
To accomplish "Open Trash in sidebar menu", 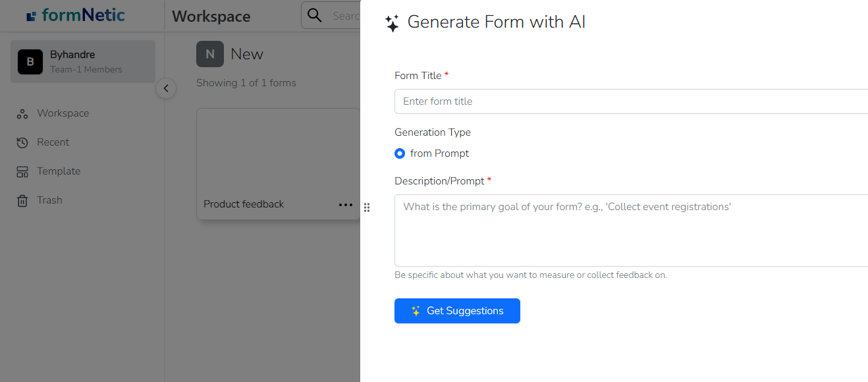I will pos(49,200).
